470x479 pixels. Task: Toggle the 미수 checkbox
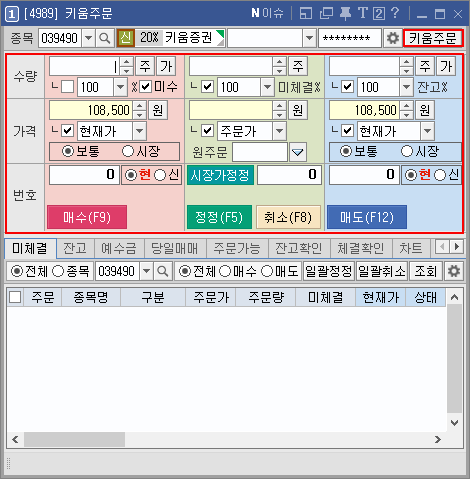pyautogui.click(x=145, y=87)
